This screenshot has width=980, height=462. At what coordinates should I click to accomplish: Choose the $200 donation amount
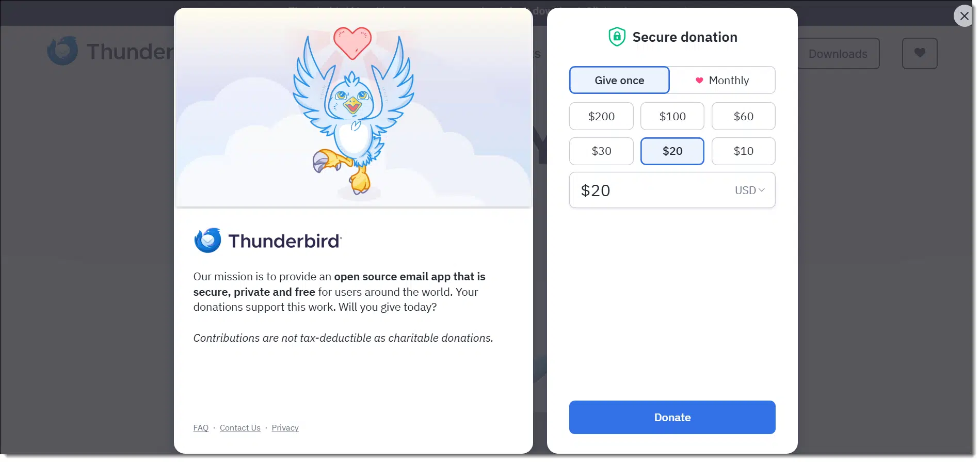tap(601, 116)
